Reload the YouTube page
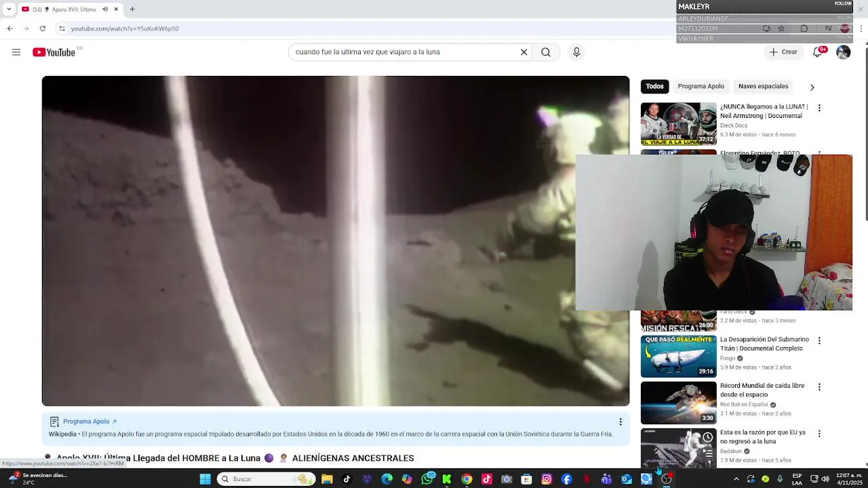Viewport: 868px width, 488px height. click(x=43, y=28)
